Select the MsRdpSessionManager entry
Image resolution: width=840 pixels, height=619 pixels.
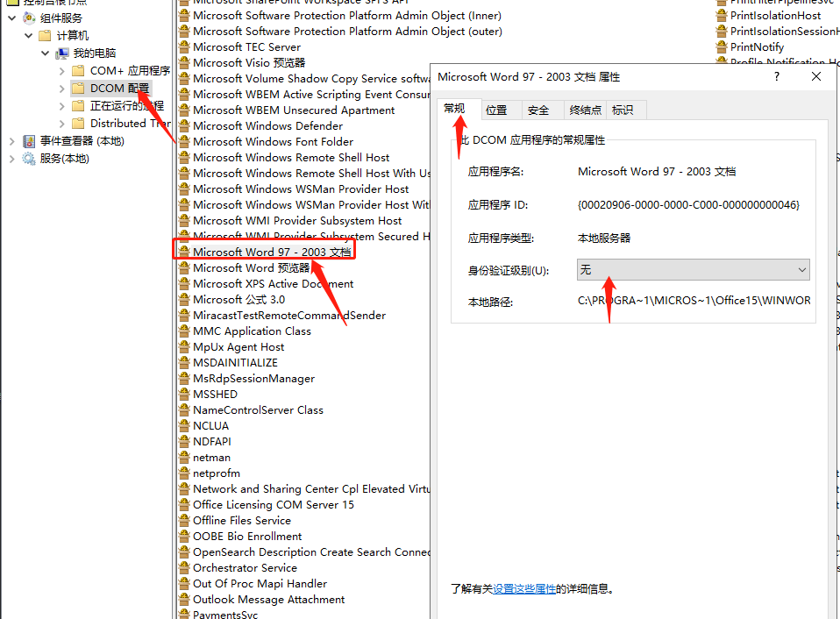point(254,379)
